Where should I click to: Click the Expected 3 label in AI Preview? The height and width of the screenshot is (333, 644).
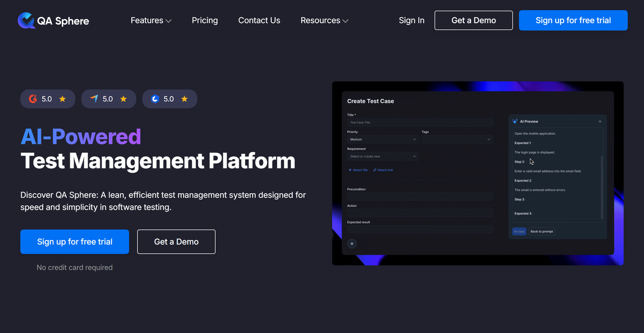point(523,214)
